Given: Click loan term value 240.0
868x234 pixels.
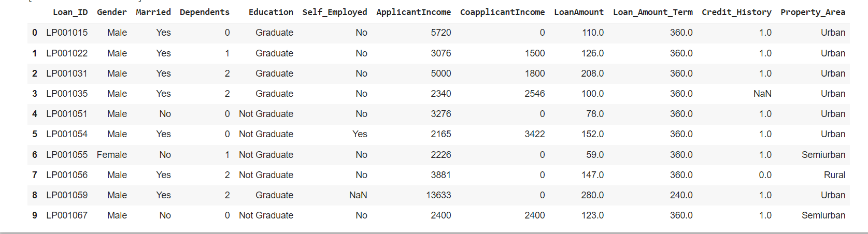Looking at the screenshot, I should point(681,195).
